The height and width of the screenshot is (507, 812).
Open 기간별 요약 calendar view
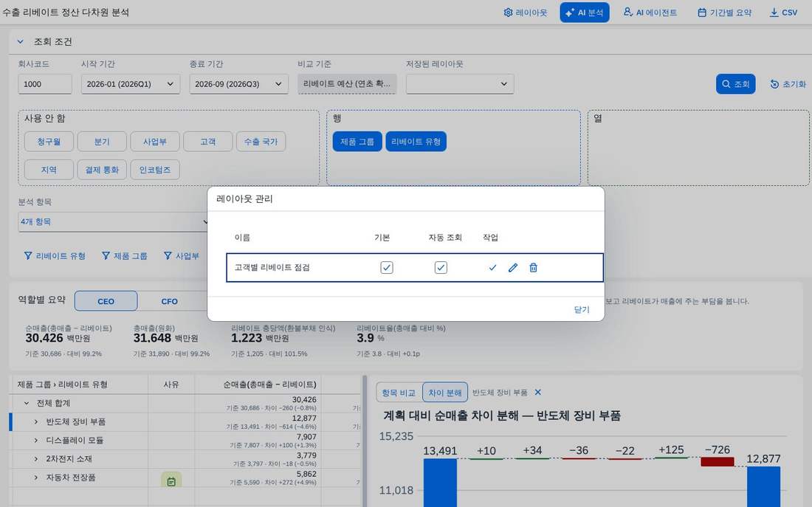point(724,13)
